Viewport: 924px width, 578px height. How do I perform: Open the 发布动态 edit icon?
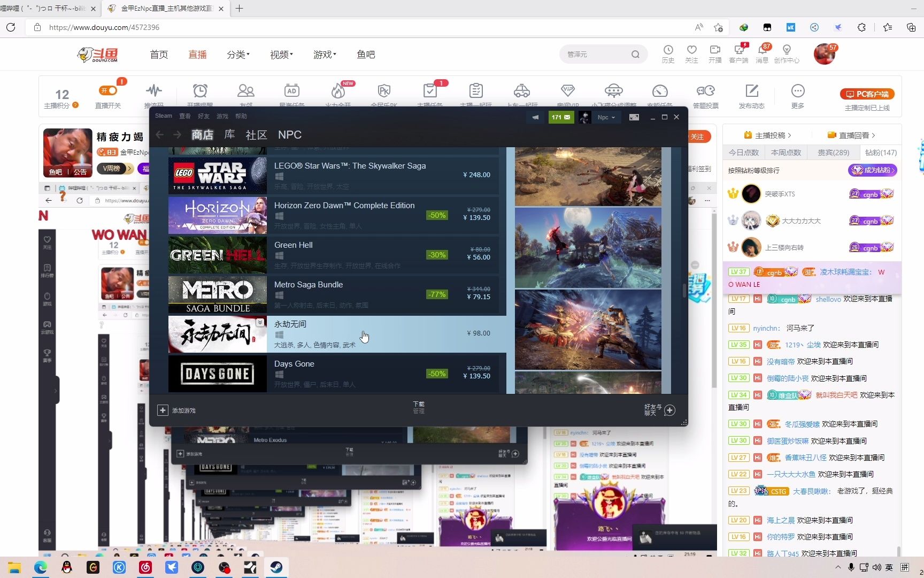point(752,90)
